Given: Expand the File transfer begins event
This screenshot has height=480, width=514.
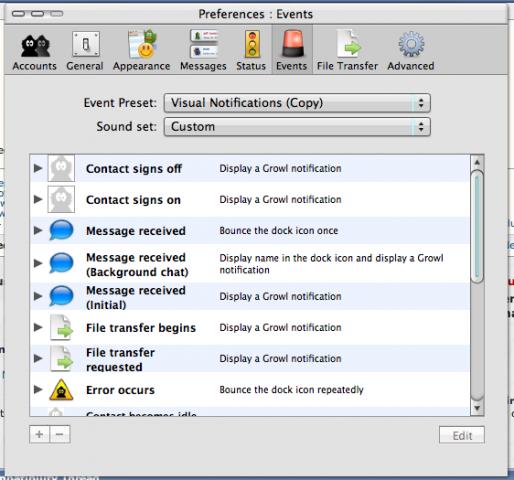Looking at the screenshot, I should [38, 327].
